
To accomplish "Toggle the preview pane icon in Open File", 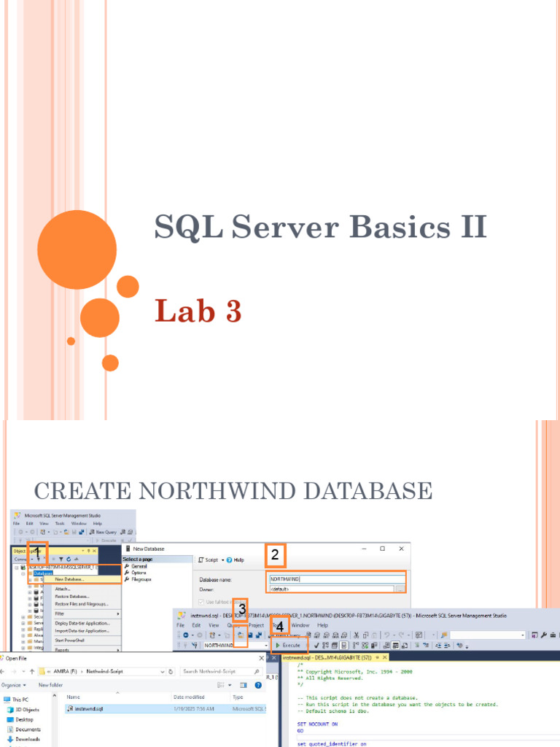I will 244,685.
